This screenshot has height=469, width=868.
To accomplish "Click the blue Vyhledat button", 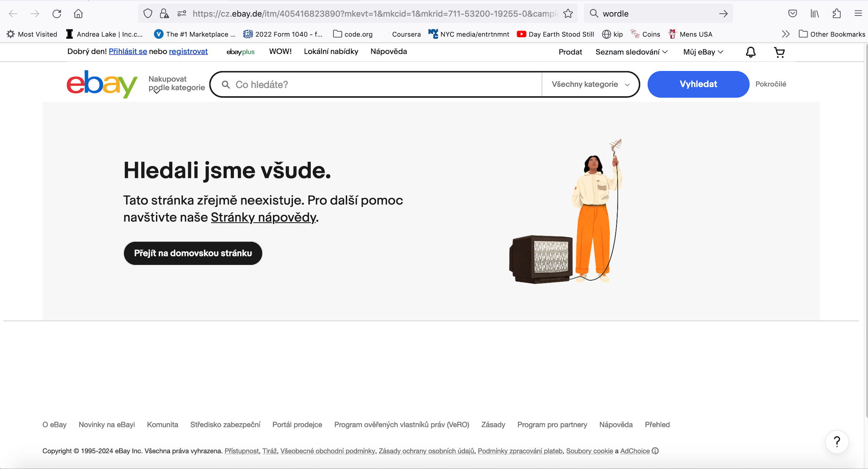I will [698, 84].
